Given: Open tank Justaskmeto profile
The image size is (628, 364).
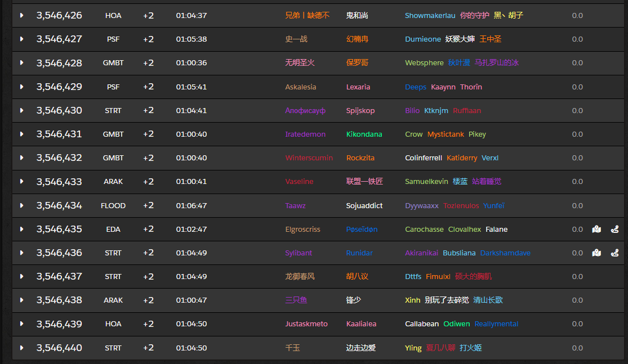Looking at the screenshot, I should [x=306, y=324].
